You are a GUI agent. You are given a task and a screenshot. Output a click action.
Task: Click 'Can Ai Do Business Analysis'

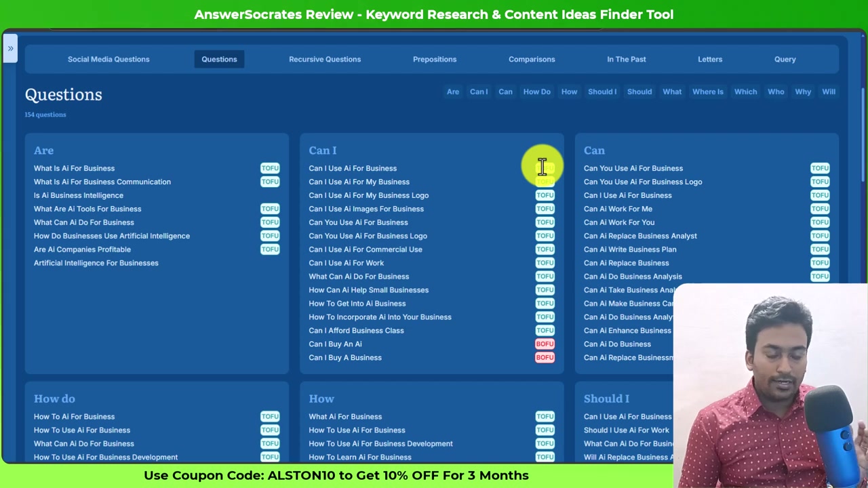[x=633, y=277]
